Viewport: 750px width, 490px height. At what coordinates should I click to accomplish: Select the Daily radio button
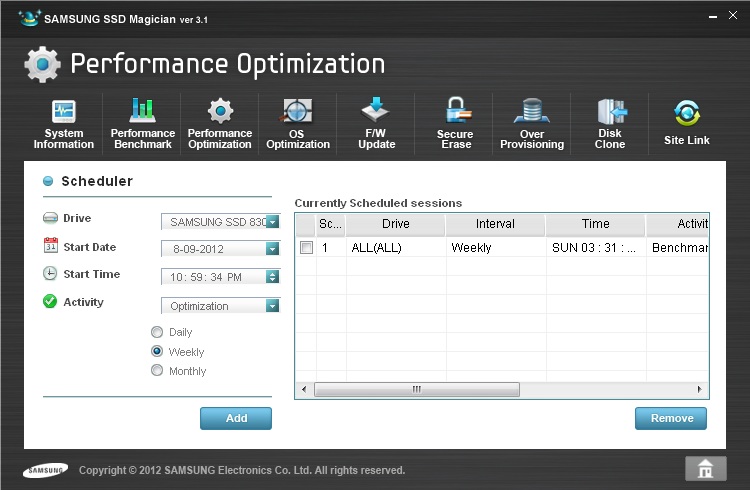(x=156, y=332)
